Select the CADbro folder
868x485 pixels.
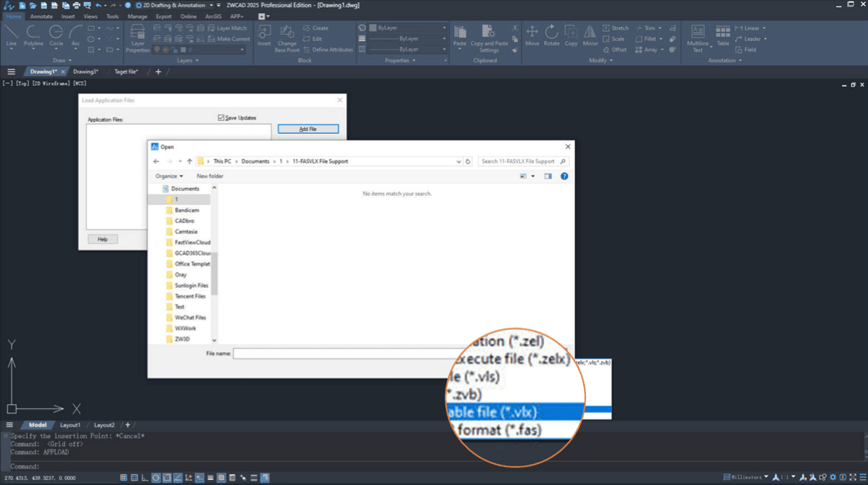point(184,221)
